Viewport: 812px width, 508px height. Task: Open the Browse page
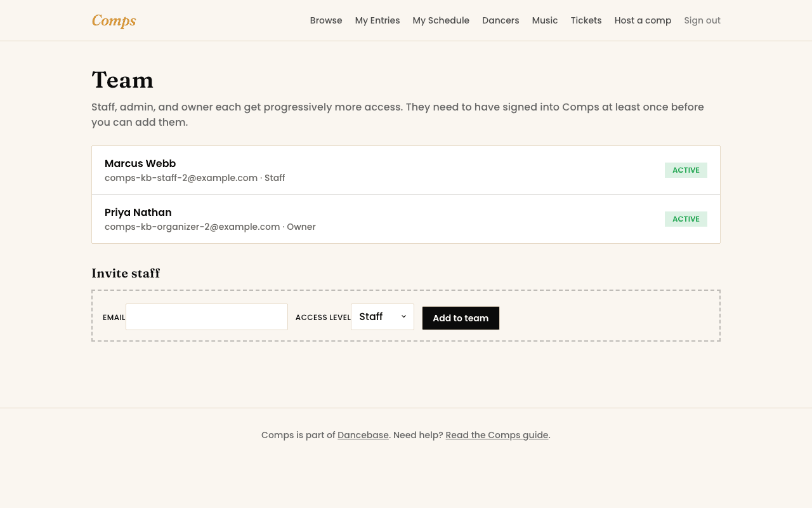[326, 20]
